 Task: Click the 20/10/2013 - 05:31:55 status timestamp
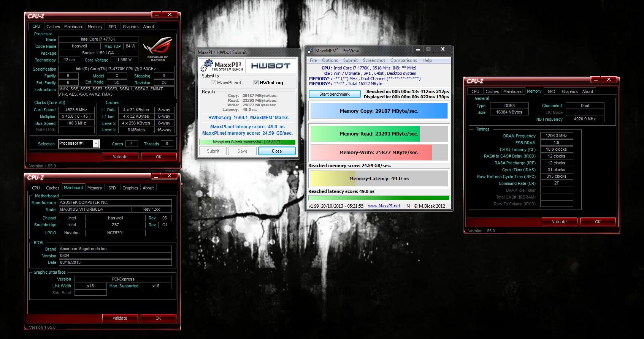point(342,206)
